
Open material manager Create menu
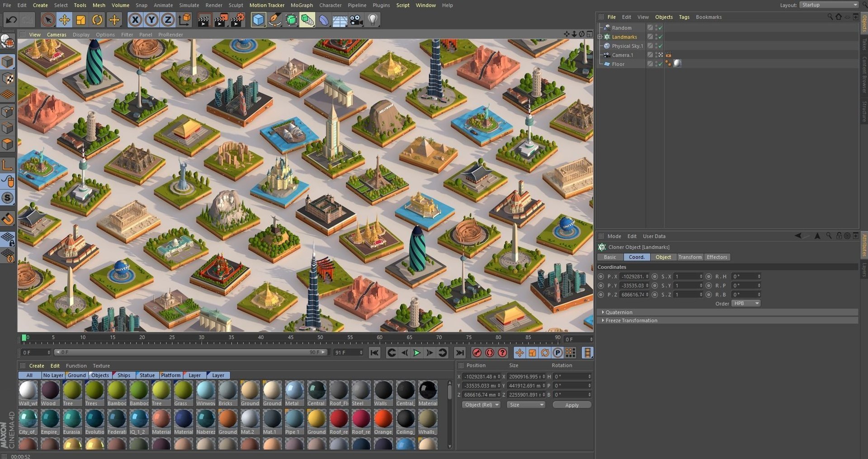point(37,365)
